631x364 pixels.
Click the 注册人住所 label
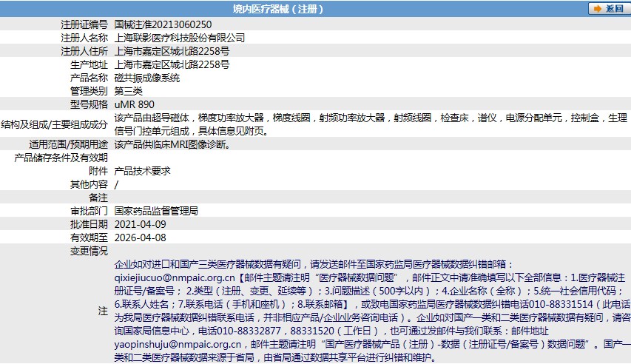click(x=84, y=51)
